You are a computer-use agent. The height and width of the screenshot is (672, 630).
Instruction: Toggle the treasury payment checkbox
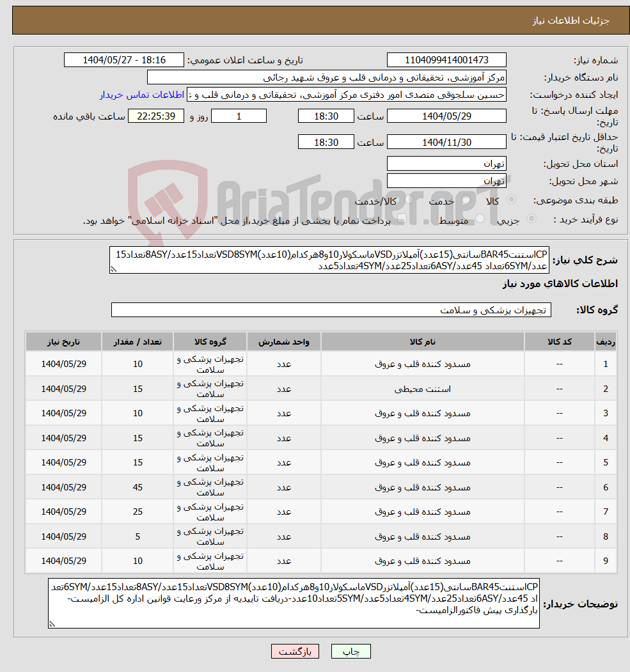tap(402, 219)
